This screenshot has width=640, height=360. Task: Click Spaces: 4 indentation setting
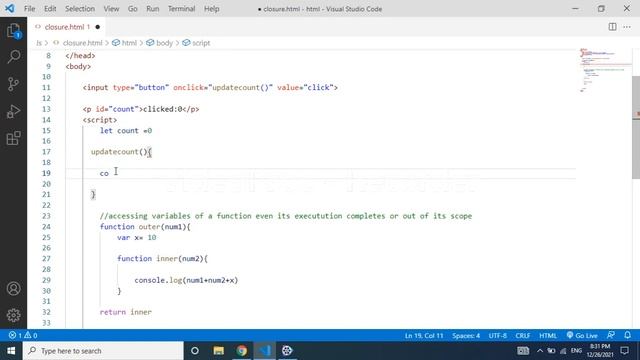(x=466, y=336)
